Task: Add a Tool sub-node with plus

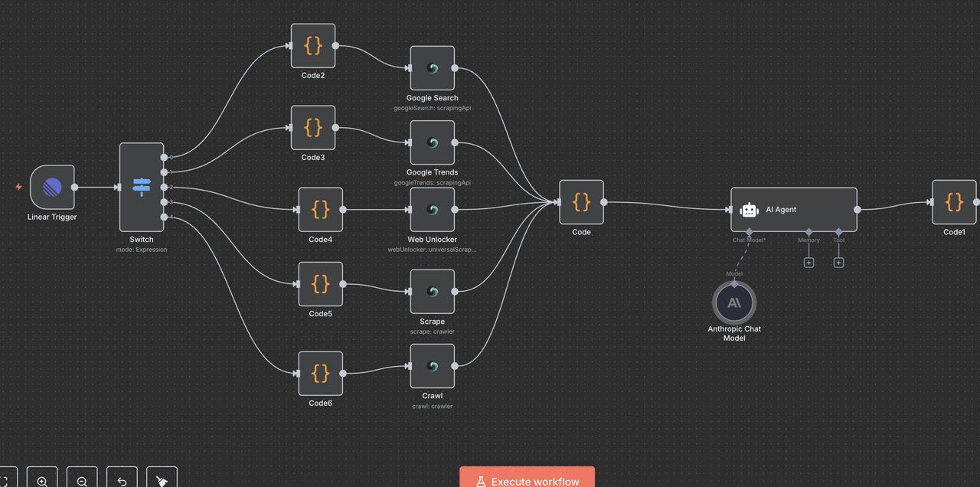Action: (x=838, y=263)
